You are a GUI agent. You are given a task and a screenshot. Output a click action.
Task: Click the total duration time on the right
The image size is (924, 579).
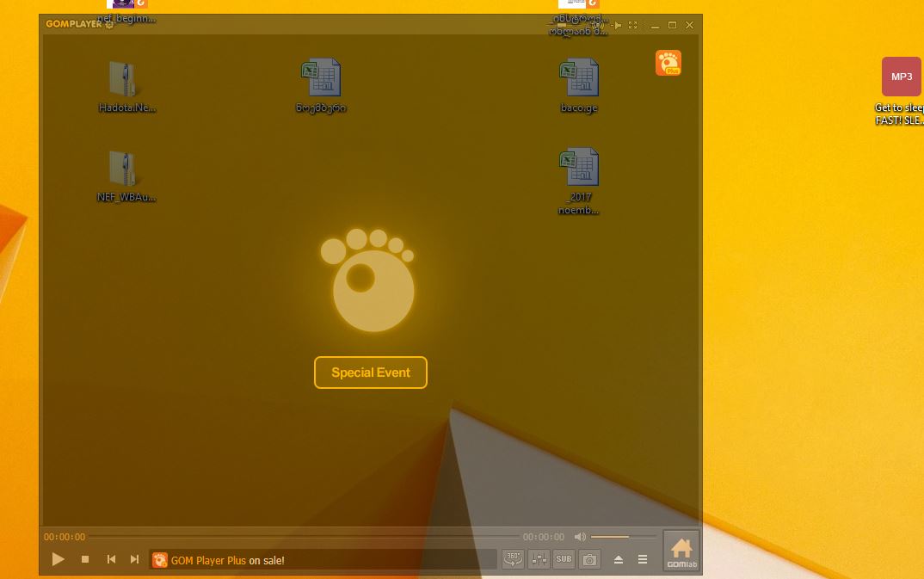click(x=544, y=537)
